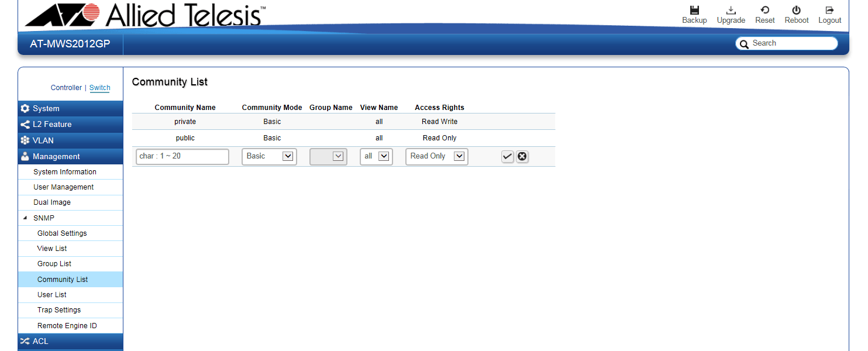This screenshot has width=868, height=351.
Task: Click AT-MWS2012GP device model label
Action: [x=70, y=44]
